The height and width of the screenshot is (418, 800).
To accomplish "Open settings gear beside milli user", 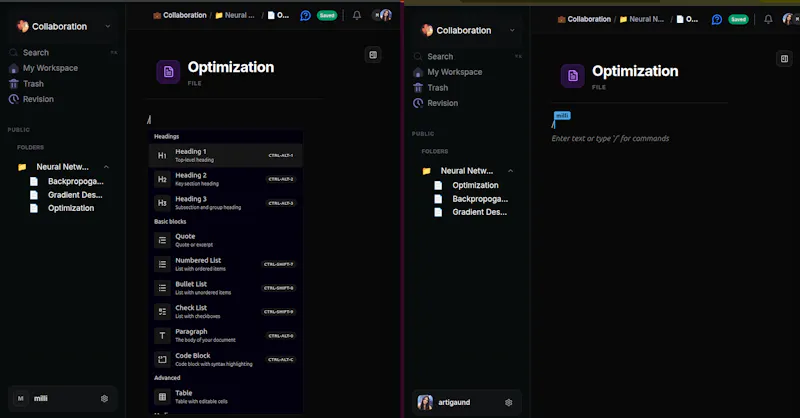I will click(104, 399).
